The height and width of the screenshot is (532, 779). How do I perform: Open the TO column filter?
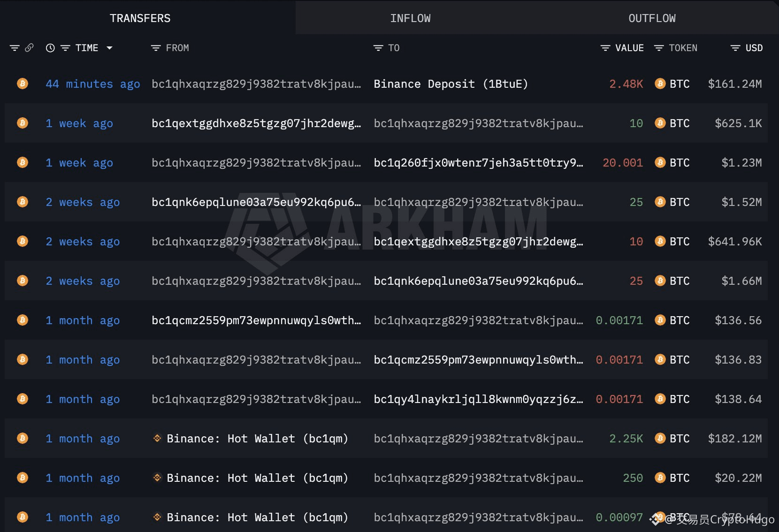click(378, 48)
